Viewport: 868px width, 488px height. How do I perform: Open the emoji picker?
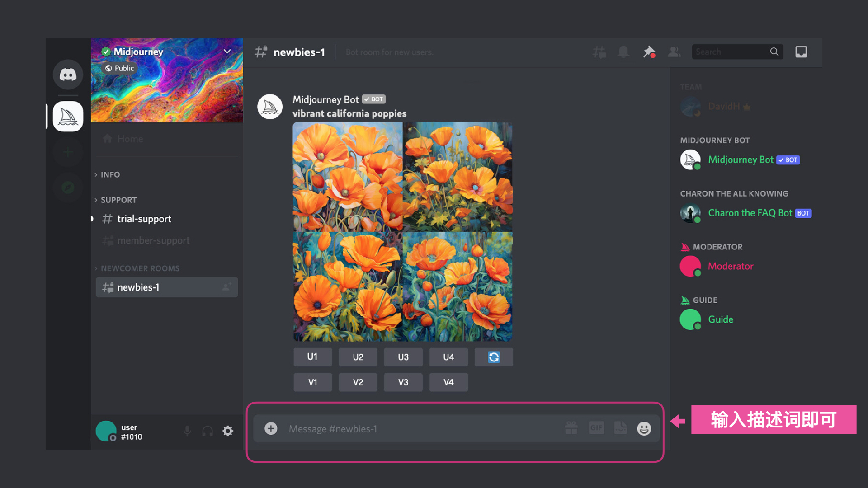[x=644, y=428]
